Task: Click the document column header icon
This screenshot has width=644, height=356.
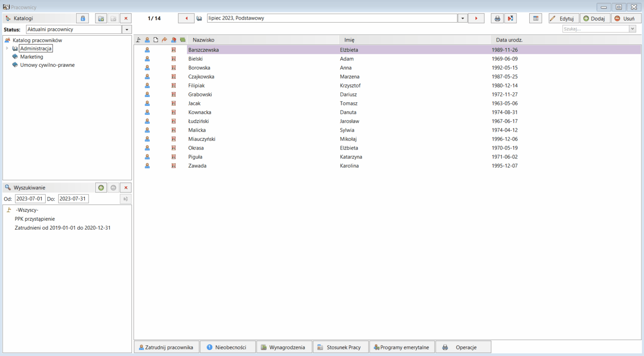Action: point(156,40)
